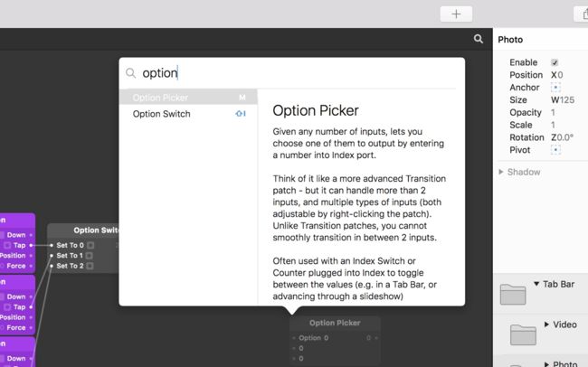Toggle the Set To 0 checkbox
This screenshot has width=588, height=367.
click(x=90, y=245)
